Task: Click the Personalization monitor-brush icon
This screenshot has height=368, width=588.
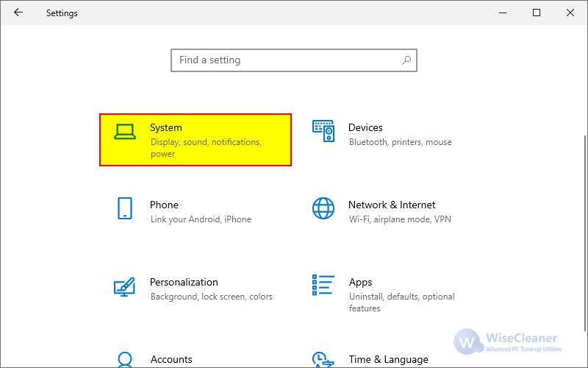Action: point(124,286)
